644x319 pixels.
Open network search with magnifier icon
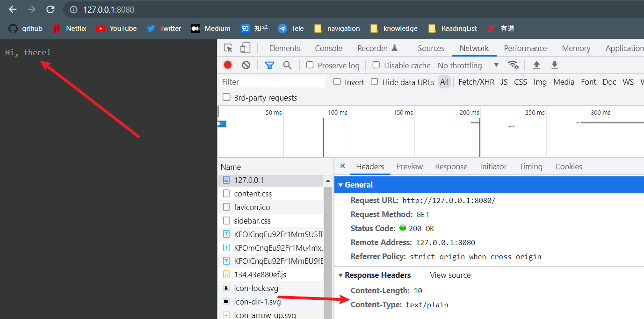pyautogui.click(x=288, y=65)
